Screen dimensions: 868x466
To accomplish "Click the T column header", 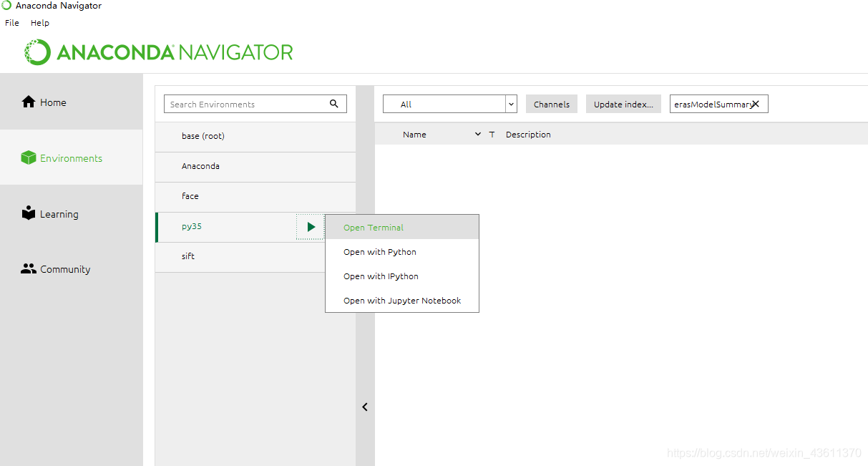I will (x=492, y=135).
